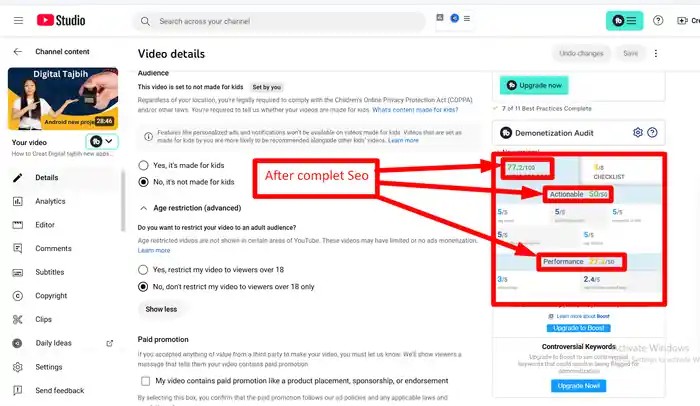Click the list extension icon near search
This screenshot has width=700, height=406.
(x=467, y=18)
